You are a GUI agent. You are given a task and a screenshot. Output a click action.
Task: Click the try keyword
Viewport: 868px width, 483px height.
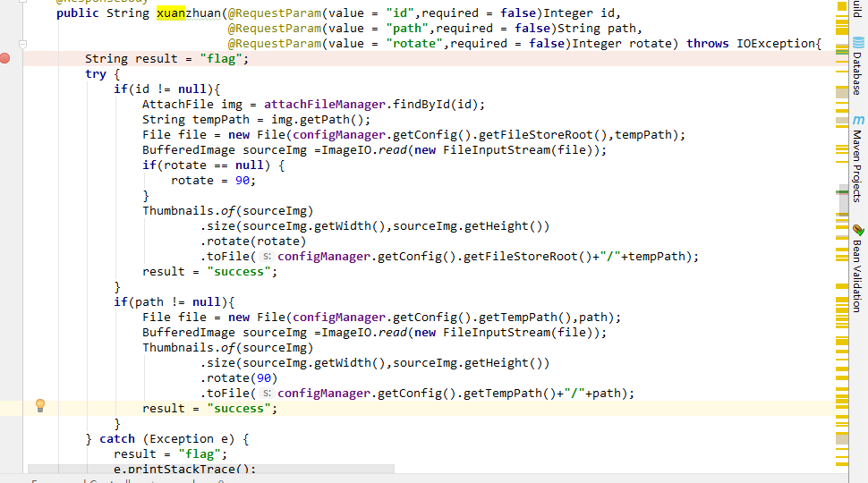(x=96, y=73)
